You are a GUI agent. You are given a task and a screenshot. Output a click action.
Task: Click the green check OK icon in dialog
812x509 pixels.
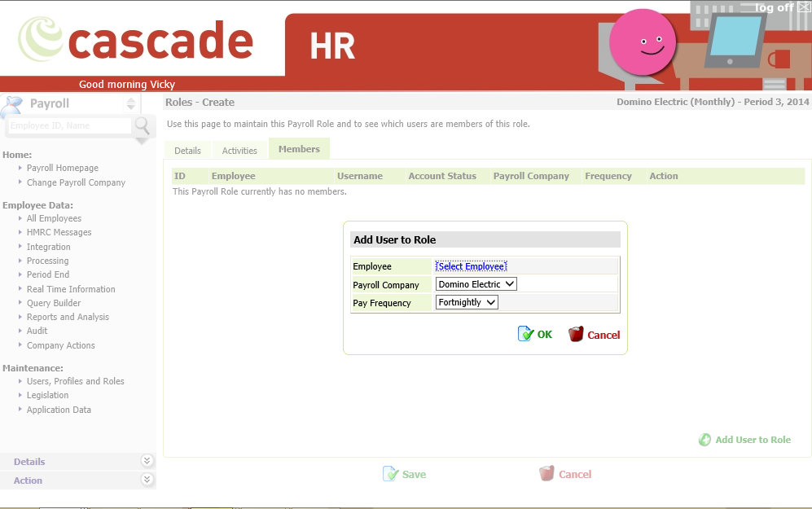[x=525, y=334]
